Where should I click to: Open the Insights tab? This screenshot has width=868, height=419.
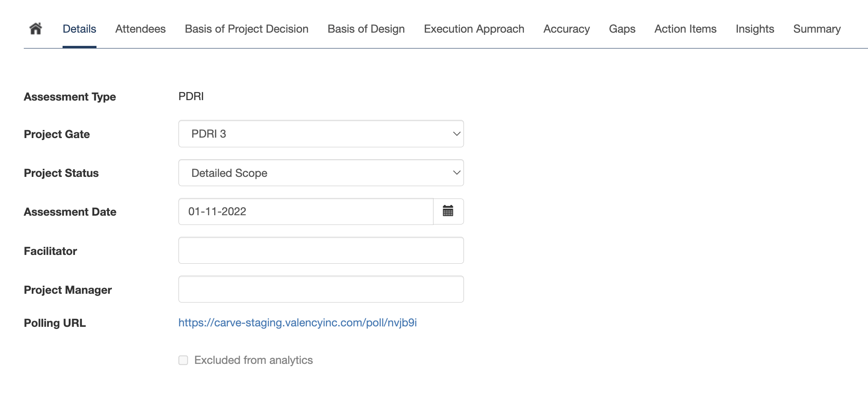tap(754, 29)
